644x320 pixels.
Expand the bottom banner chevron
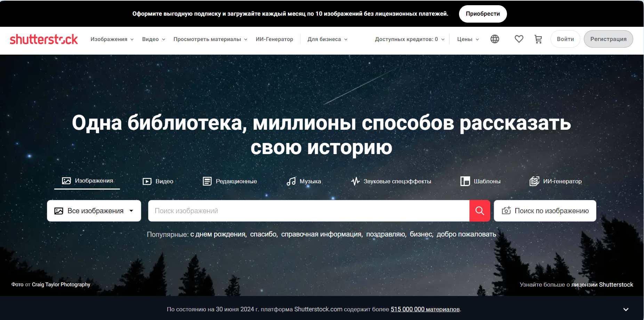(626, 309)
